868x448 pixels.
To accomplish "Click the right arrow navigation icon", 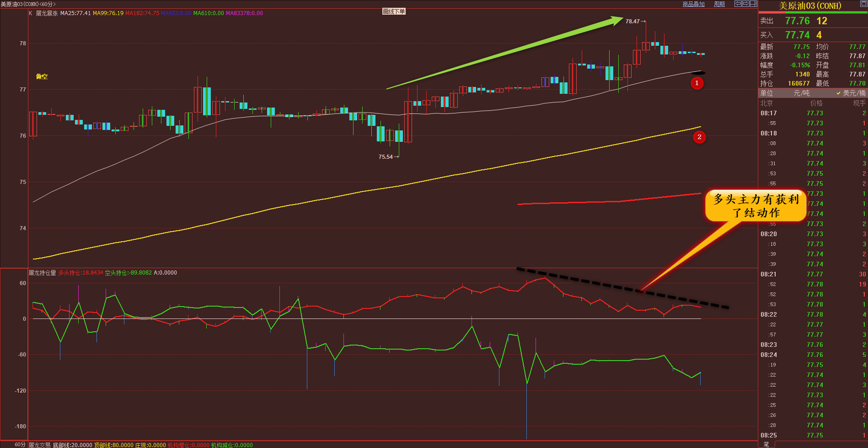I will tap(746, 4).
